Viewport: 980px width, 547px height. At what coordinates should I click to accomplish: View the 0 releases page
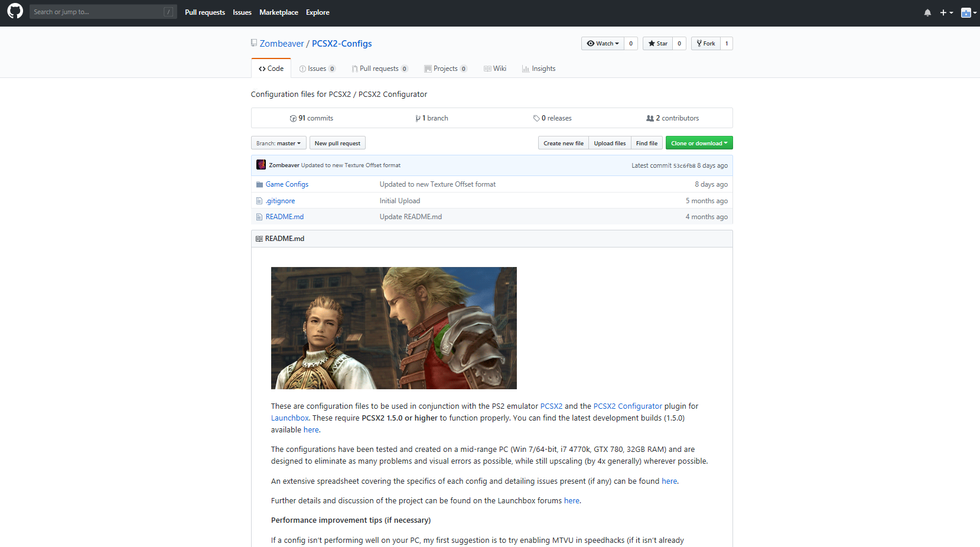552,118
